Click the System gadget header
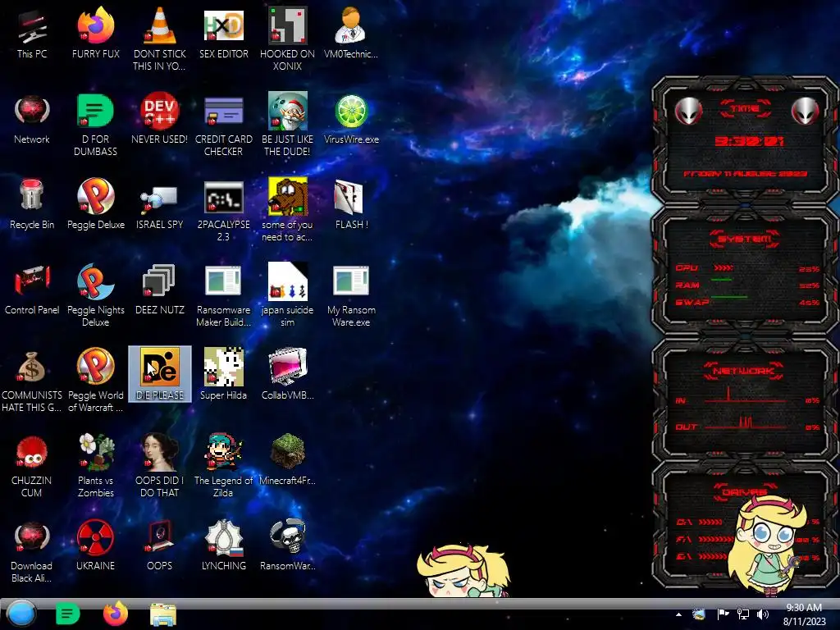This screenshot has height=630, width=840. [x=745, y=239]
